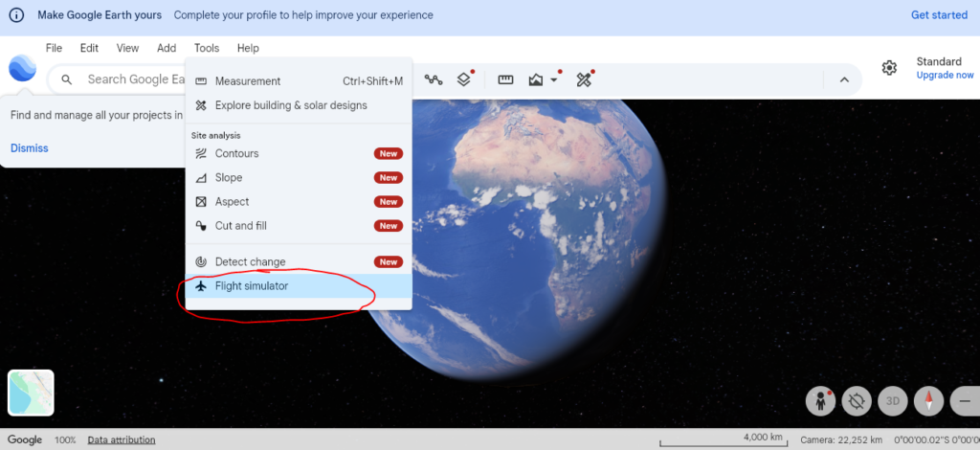Open the building design tools icon
Image resolution: width=980 pixels, height=450 pixels.
584,79
